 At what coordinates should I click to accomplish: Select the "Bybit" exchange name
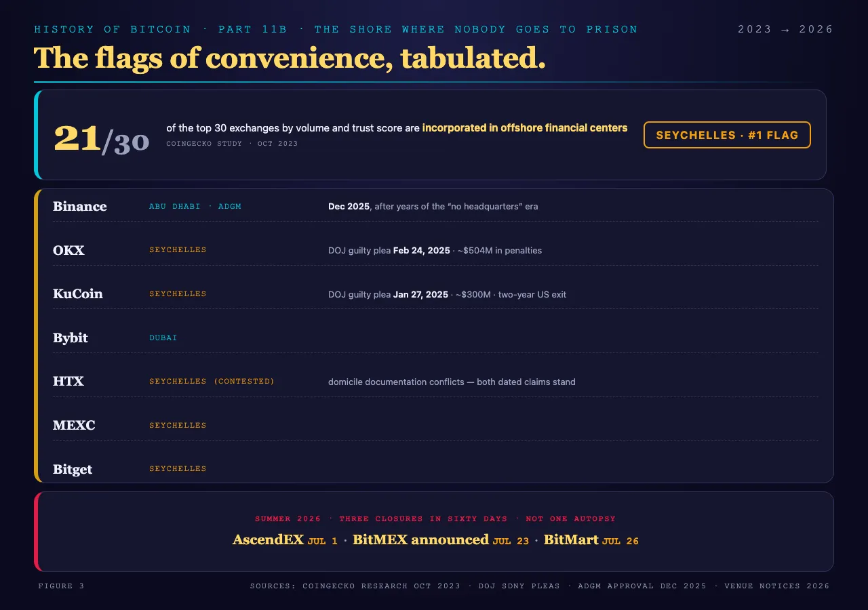click(x=71, y=338)
